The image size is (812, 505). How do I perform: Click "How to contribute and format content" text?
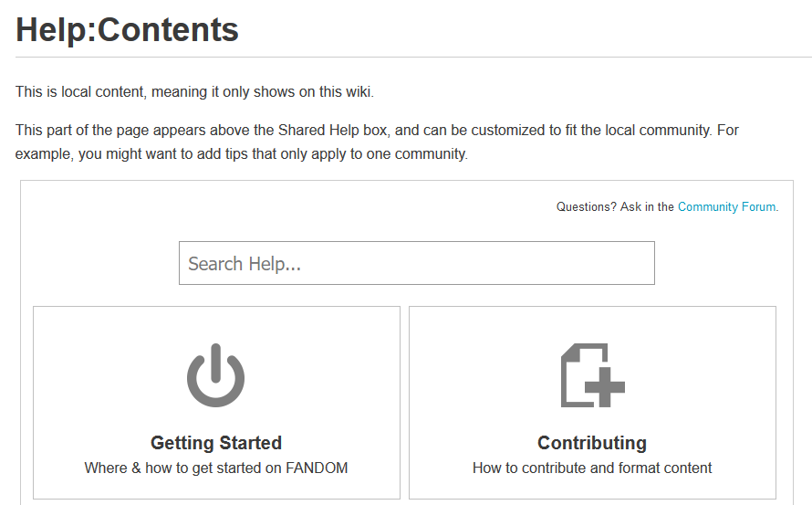pyautogui.click(x=592, y=468)
